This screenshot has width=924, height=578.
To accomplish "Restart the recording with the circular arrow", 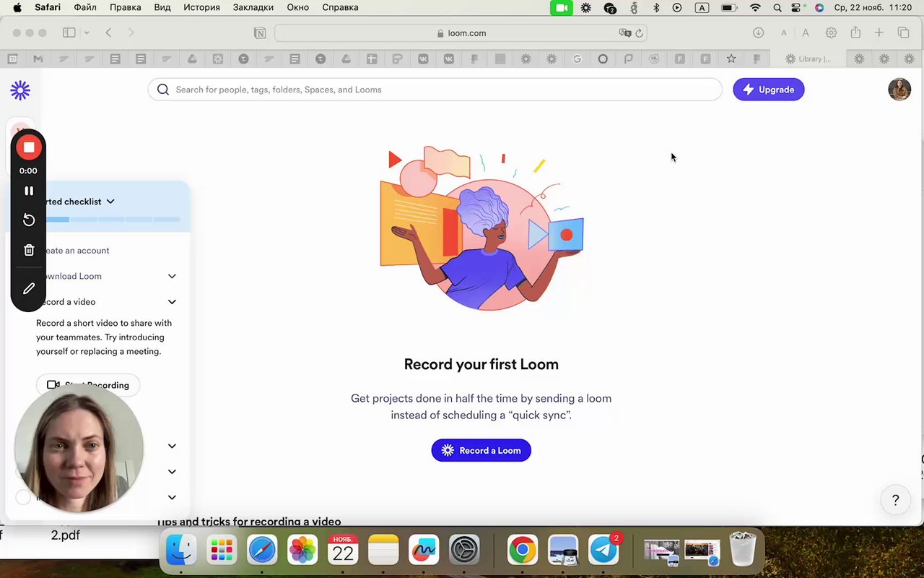I will click(x=29, y=220).
